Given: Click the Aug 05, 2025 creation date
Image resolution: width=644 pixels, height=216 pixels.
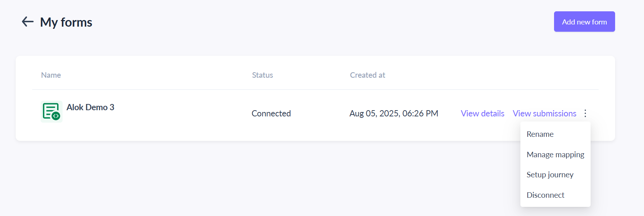Looking at the screenshot, I should tap(393, 113).
